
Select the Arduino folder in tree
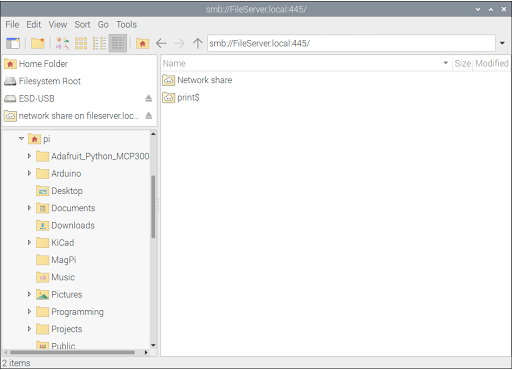[x=59, y=174]
